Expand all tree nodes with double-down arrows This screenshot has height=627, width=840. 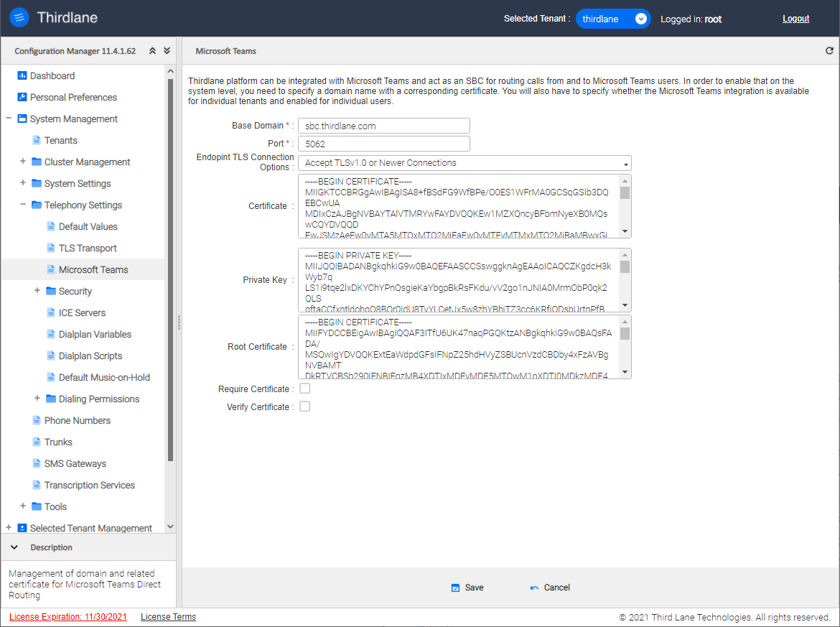[x=167, y=50]
